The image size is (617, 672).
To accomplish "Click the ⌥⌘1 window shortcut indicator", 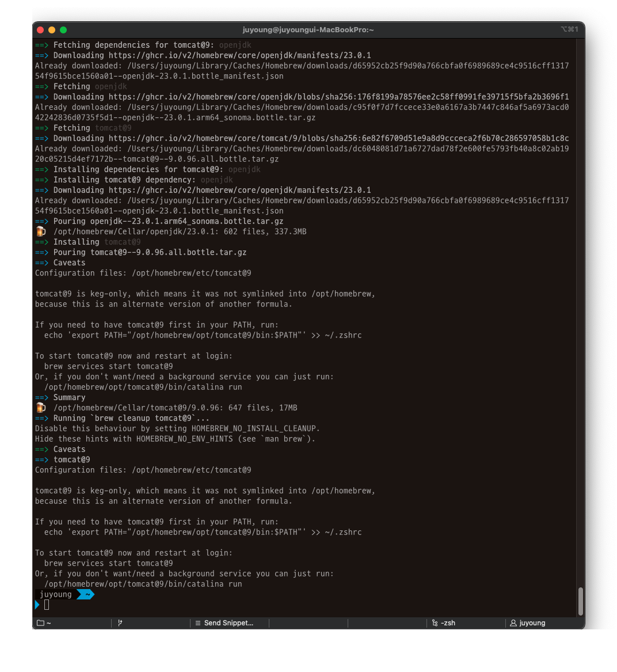I will tap(569, 29).
